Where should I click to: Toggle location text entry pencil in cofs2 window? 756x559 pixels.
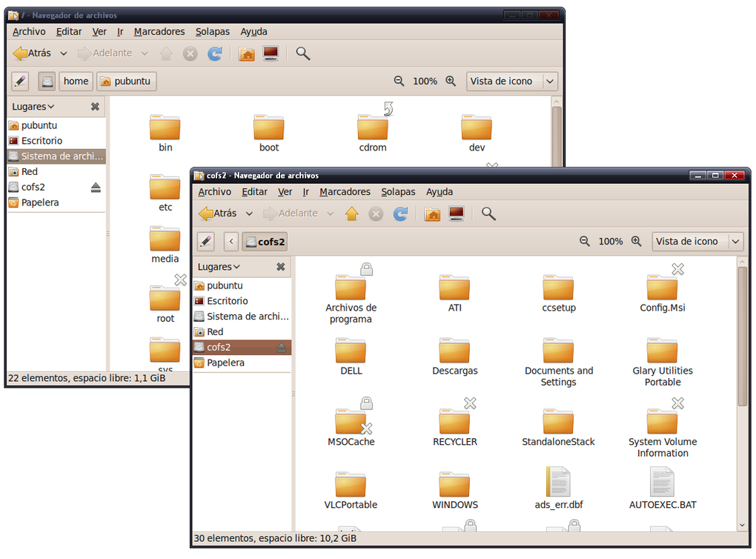(206, 241)
